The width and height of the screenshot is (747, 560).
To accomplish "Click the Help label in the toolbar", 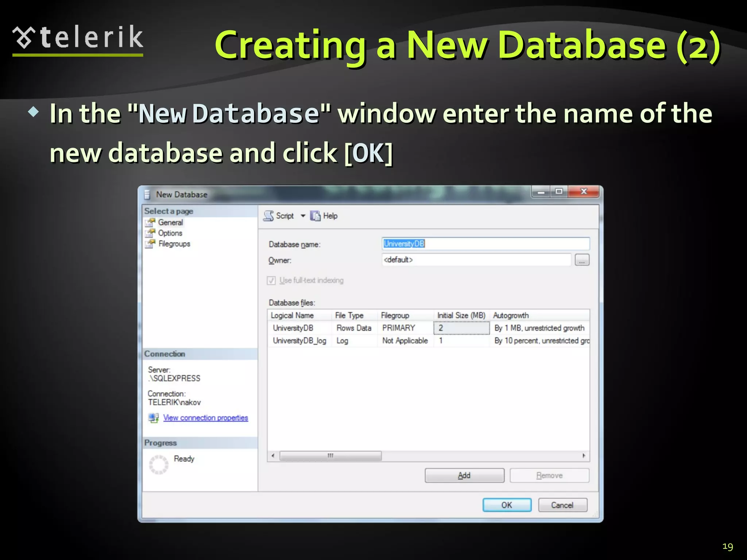I will tap(330, 216).
